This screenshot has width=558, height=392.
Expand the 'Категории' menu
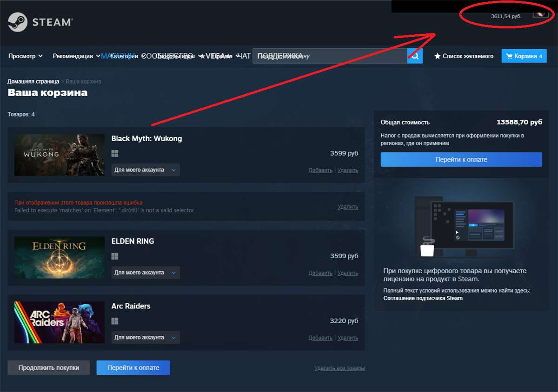pyautogui.click(x=127, y=56)
